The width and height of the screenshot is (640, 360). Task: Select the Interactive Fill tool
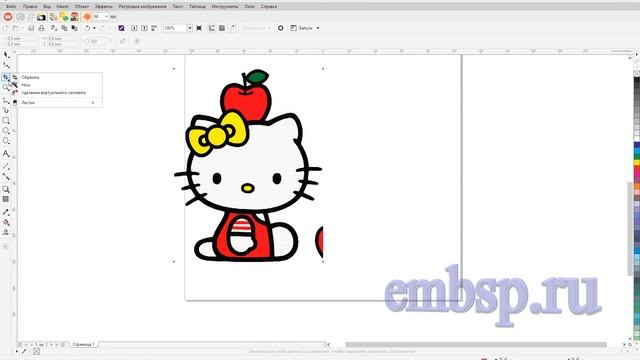(6, 222)
